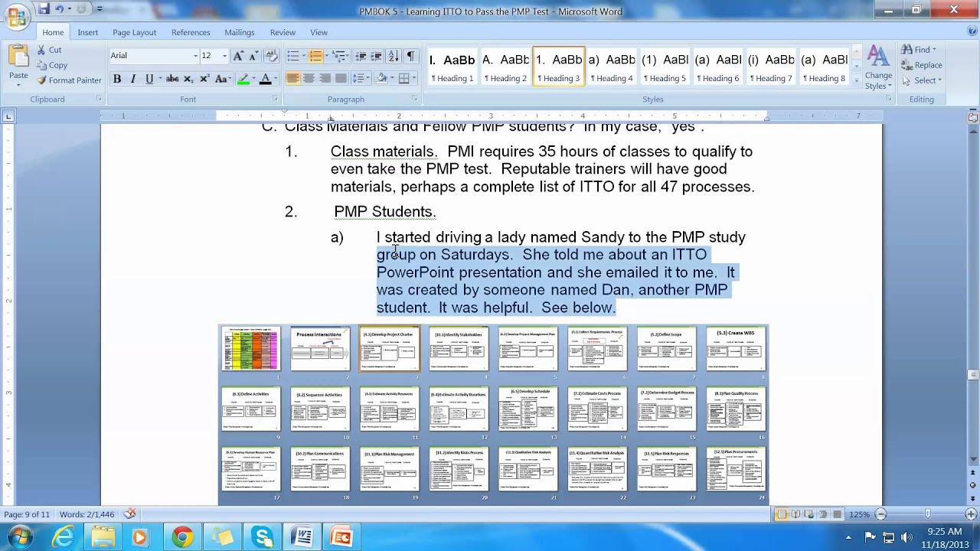Cut the selected text
The width and height of the screenshot is (980, 551).
click(x=49, y=50)
